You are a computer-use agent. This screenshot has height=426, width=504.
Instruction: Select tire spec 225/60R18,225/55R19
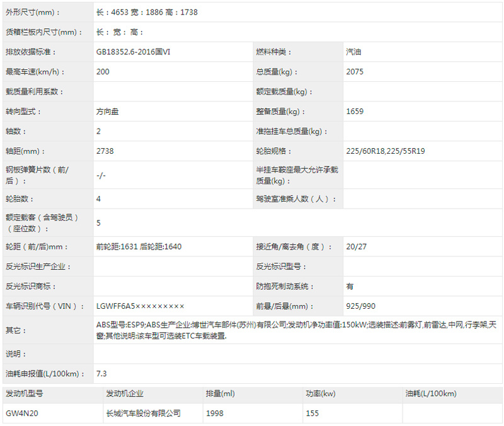[x=386, y=151]
